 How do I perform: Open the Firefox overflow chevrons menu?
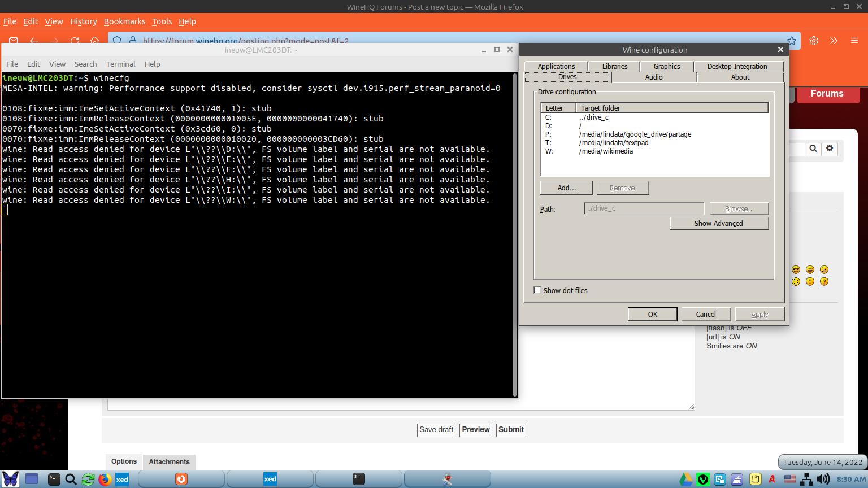tap(834, 41)
